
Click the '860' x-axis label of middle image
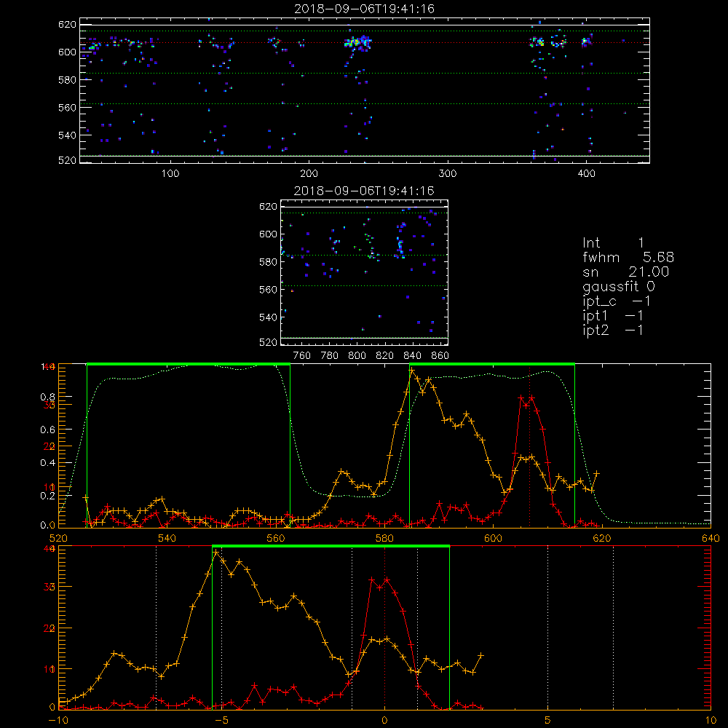click(x=440, y=356)
